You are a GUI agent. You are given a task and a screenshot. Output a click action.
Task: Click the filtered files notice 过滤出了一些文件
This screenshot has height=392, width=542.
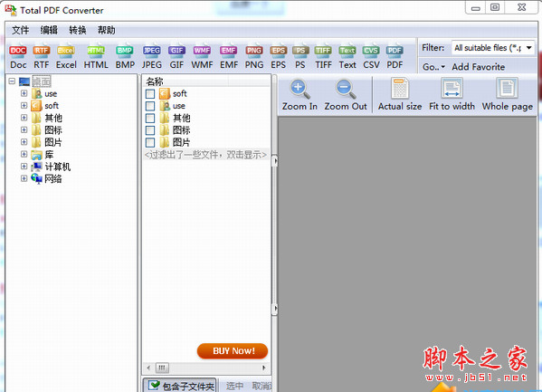(x=206, y=155)
